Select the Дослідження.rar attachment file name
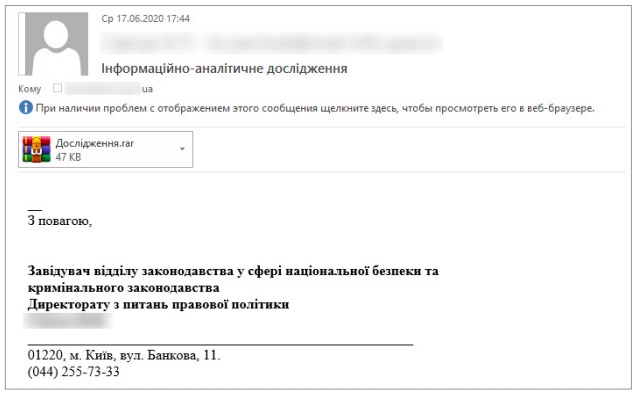 [x=95, y=143]
